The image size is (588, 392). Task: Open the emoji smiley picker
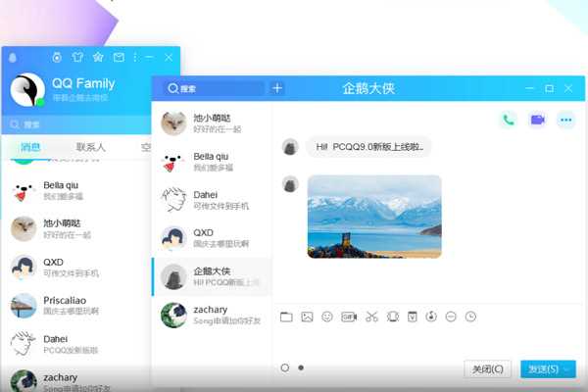point(327,317)
